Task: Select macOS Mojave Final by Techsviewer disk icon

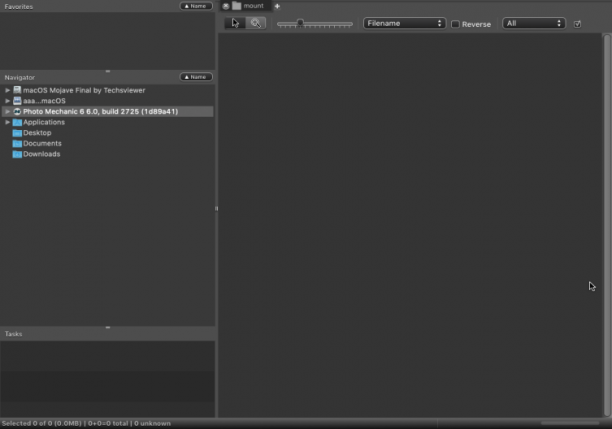Action: [x=17, y=90]
